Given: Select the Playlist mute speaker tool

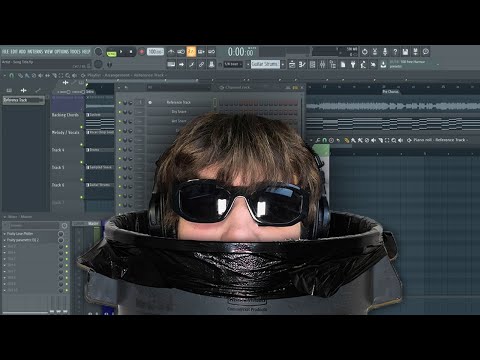Looking at the screenshot, I should pos(41,76).
